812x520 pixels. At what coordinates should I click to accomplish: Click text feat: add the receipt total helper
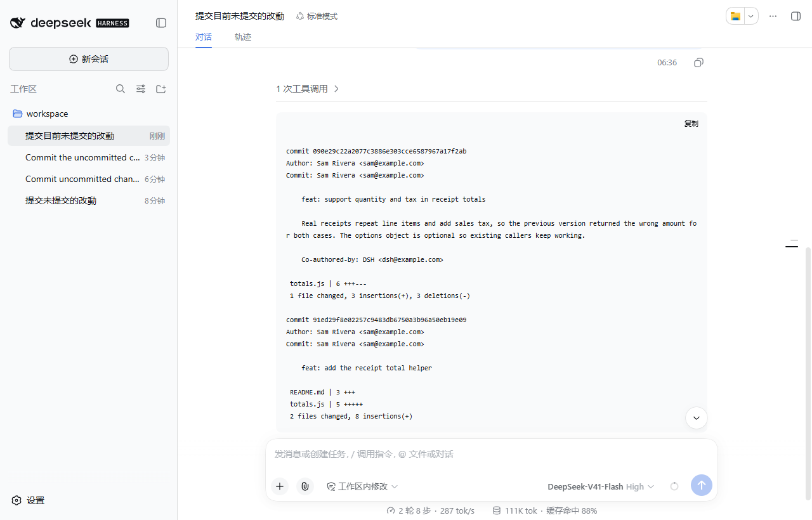[x=367, y=368]
